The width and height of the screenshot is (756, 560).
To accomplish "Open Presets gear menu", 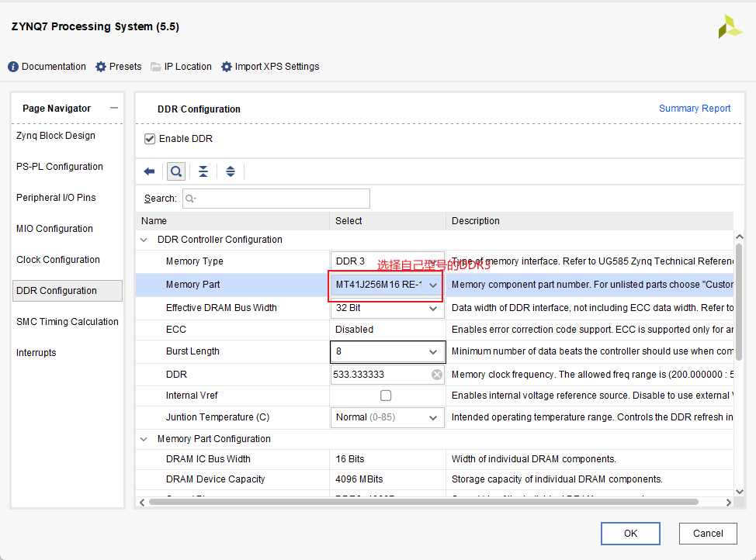I will tap(119, 67).
